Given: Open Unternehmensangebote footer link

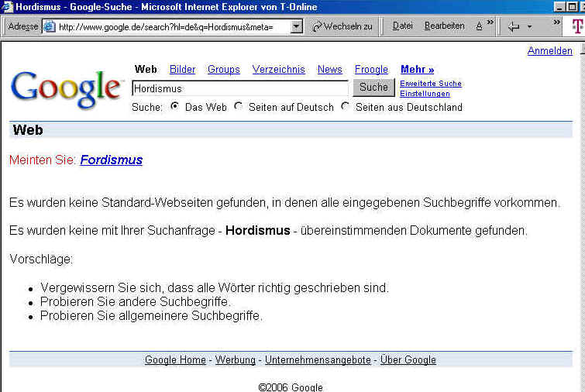Looking at the screenshot, I should pyautogui.click(x=318, y=360).
